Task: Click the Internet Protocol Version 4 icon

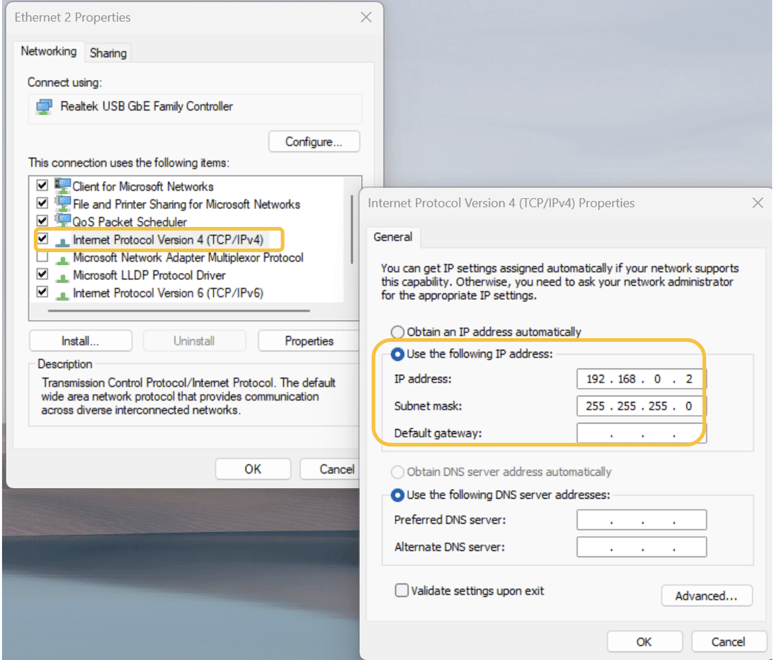Action: [62, 241]
